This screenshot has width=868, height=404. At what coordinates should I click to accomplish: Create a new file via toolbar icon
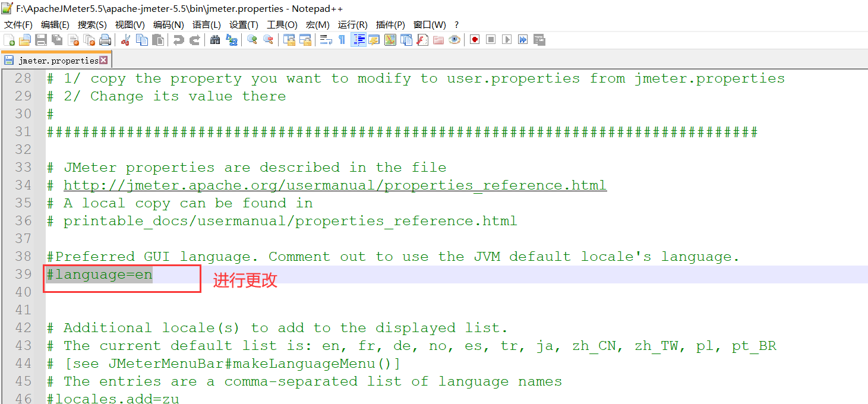pos(10,40)
